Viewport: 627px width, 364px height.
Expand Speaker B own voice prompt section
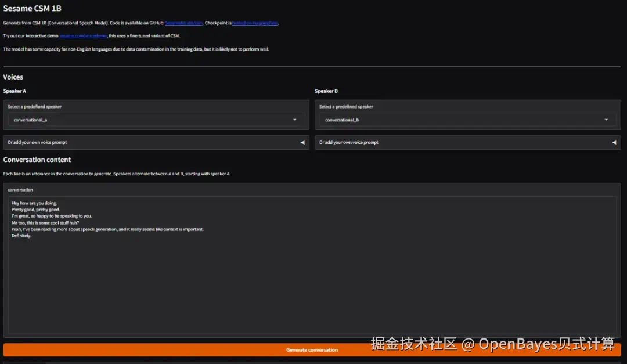pos(468,142)
